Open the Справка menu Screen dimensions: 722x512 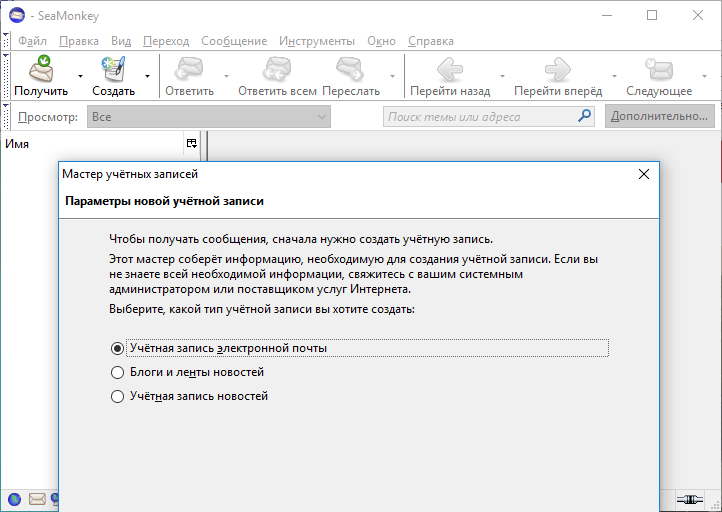[x=431, y=41]
